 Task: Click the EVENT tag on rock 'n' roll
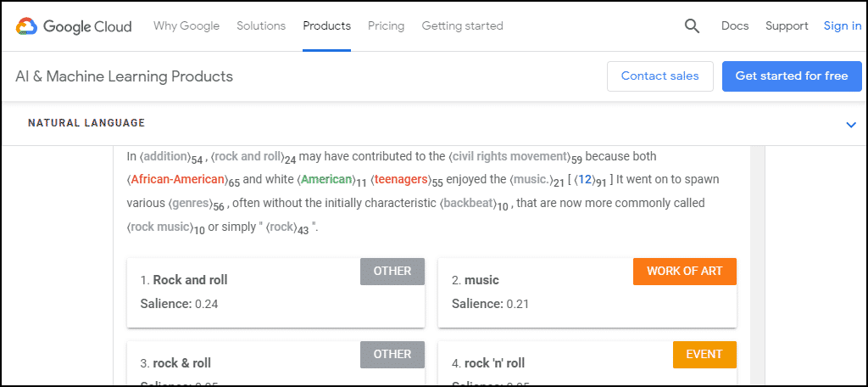point(704,355)
